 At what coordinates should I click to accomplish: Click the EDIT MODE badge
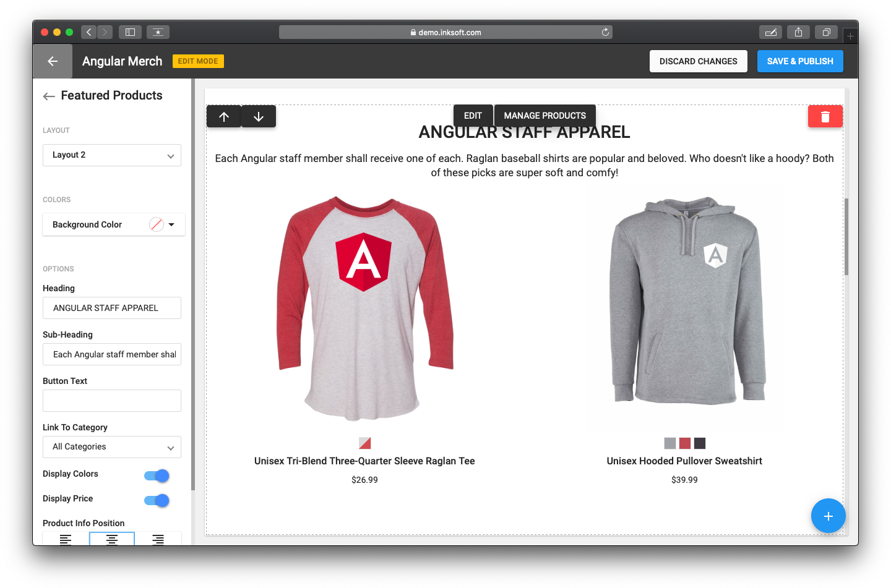(x=198, y=61)
